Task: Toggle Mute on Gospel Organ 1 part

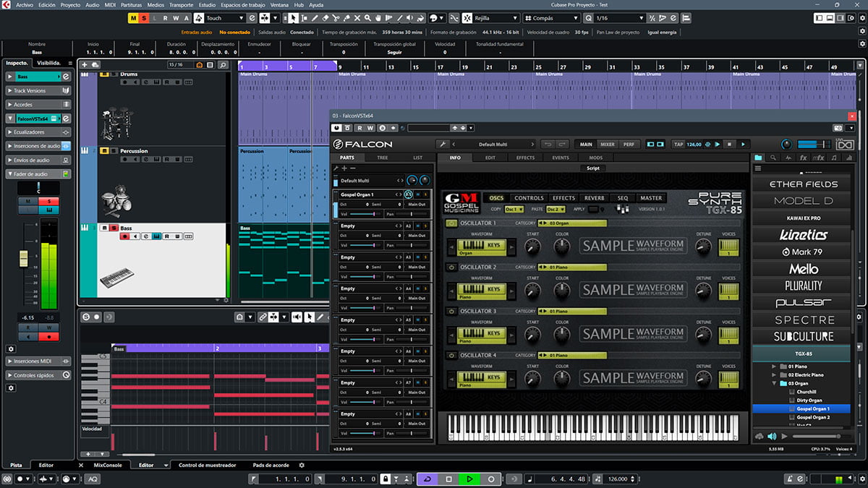Action: [x=418, y=194]
